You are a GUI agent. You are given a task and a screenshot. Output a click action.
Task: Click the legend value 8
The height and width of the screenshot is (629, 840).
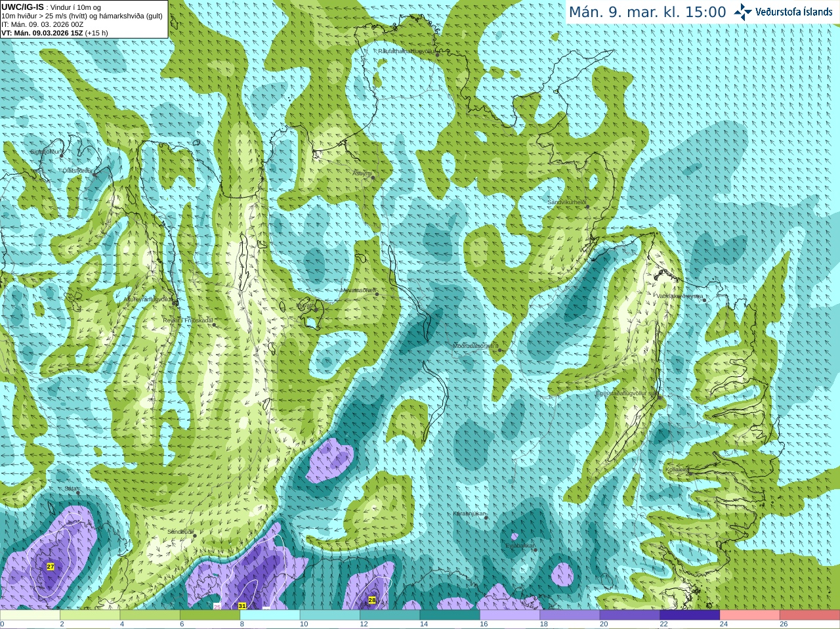tap(242, 624)
